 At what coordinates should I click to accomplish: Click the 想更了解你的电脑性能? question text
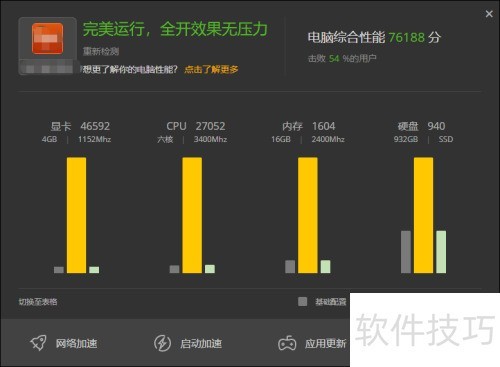tap(130, 69)
